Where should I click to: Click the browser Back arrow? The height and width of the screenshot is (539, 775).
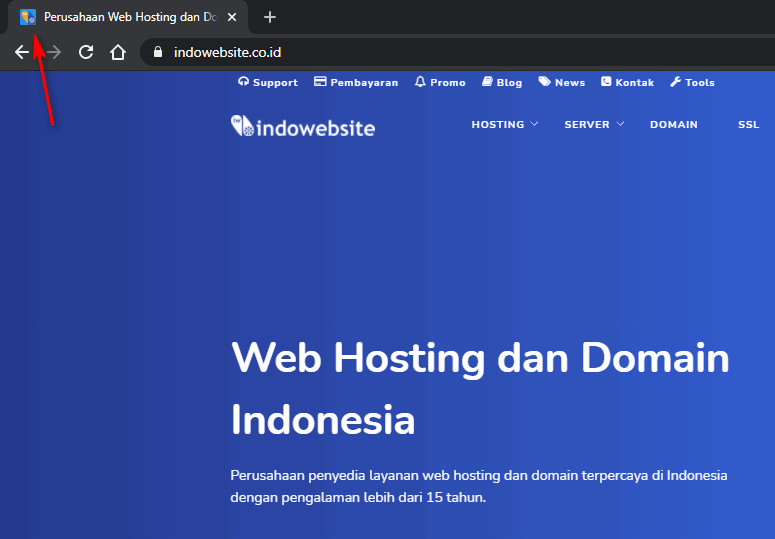pyautogui.click(x=22, y=52)
